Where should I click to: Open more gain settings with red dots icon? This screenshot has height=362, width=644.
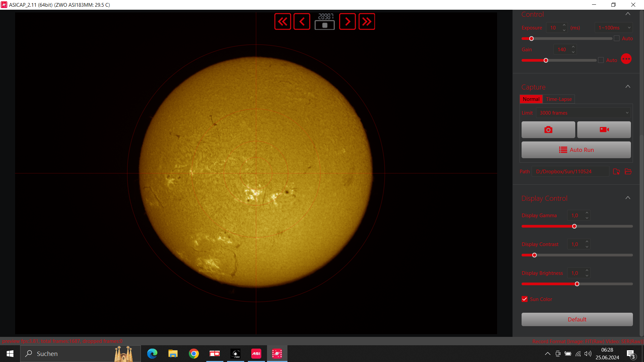click(626, 59)
